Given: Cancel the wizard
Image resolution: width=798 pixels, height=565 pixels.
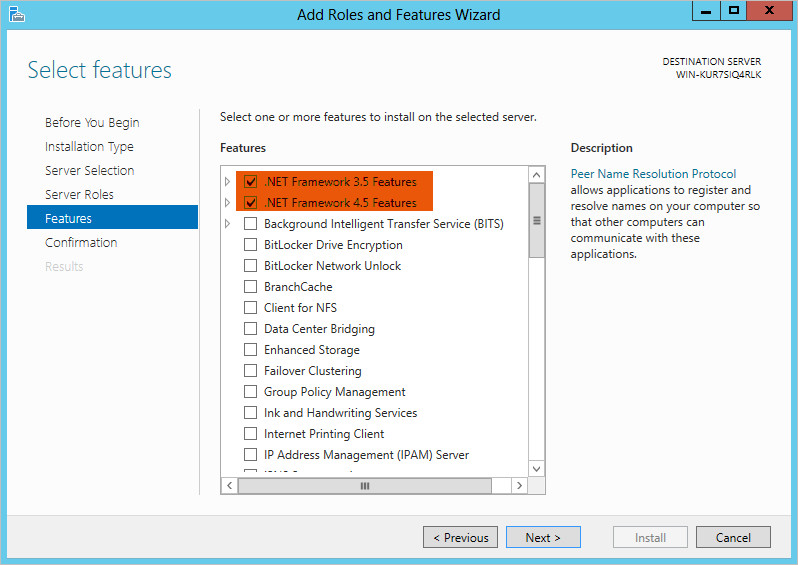Looking at the screenshot, I should [x=733, y=537].
